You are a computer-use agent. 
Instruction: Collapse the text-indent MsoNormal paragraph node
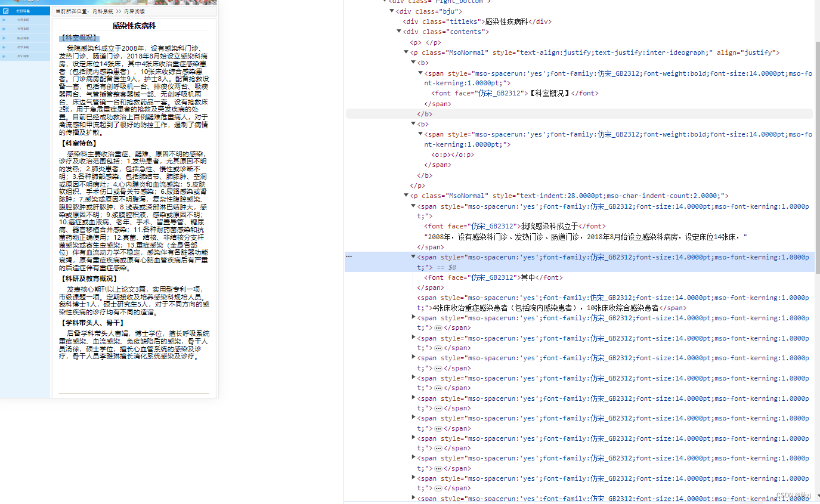(x=406, y=196)
